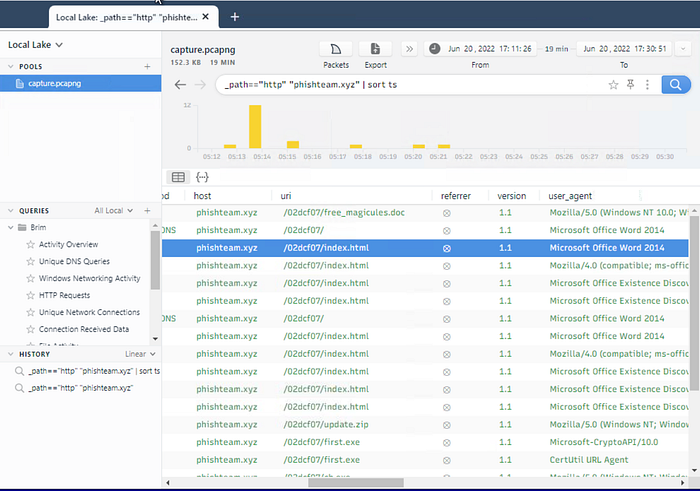Open the time range dropdown arrow
The image size is (700, 491).
coord(683,49)
